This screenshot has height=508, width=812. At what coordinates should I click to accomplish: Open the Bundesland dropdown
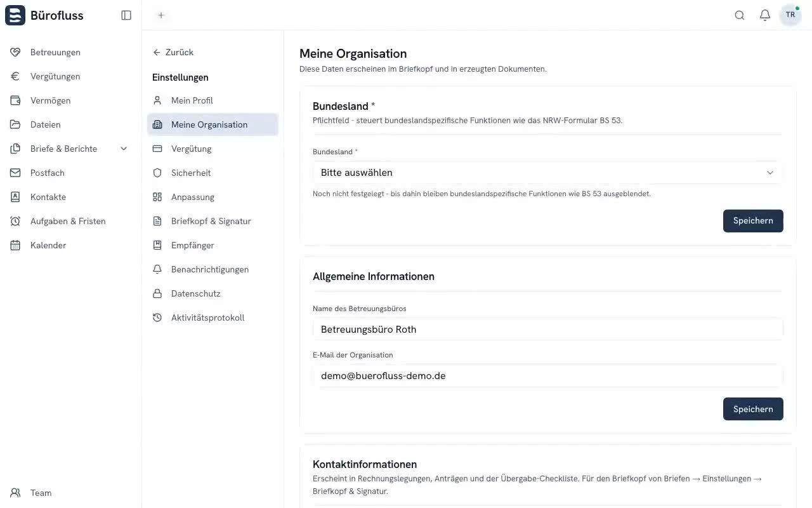coord(547,173)
